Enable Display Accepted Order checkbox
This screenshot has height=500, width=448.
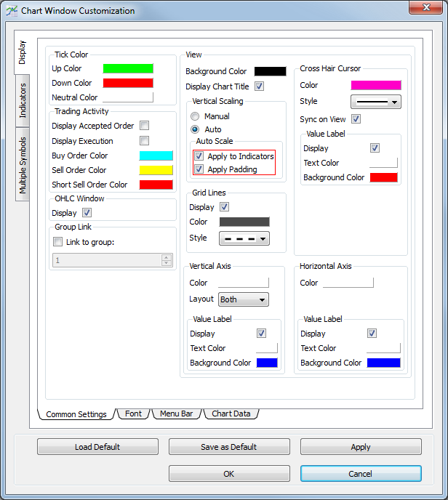click(145, 126)
